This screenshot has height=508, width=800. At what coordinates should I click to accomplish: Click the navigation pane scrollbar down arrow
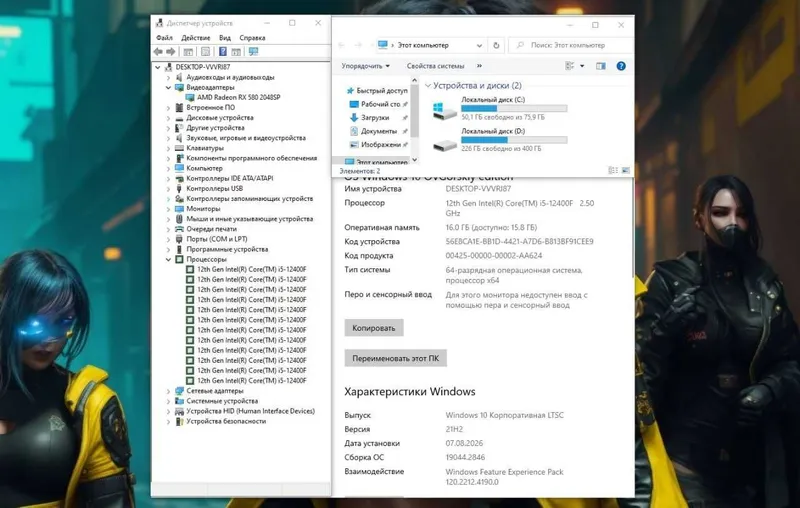[x=414, y=160]
